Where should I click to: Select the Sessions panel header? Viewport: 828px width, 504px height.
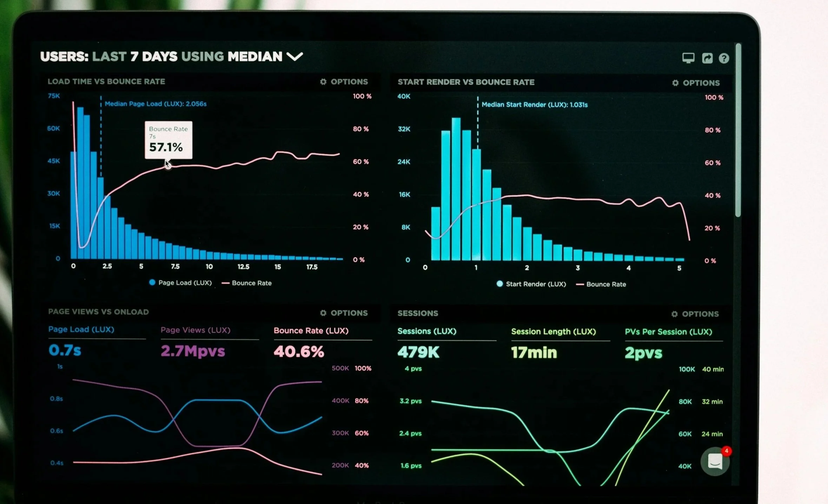pos(417,313)
